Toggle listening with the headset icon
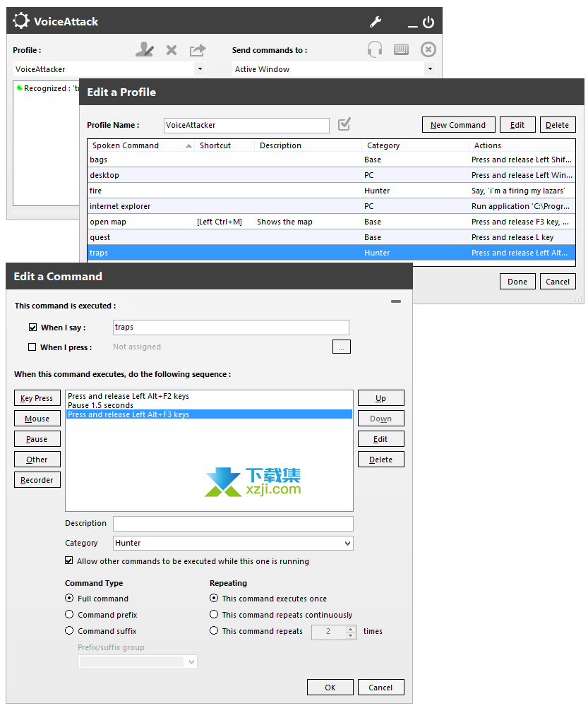The height and width of the screenshot is (708, 588). 375,49
